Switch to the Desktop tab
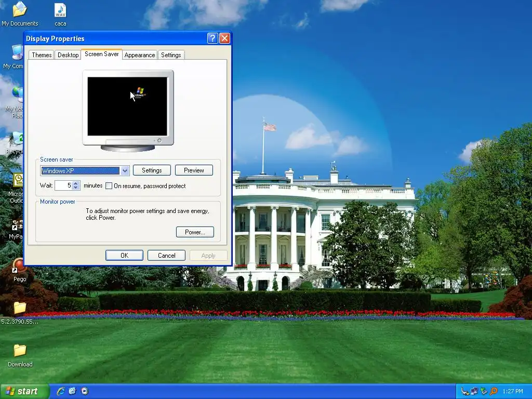 (68, 55)
